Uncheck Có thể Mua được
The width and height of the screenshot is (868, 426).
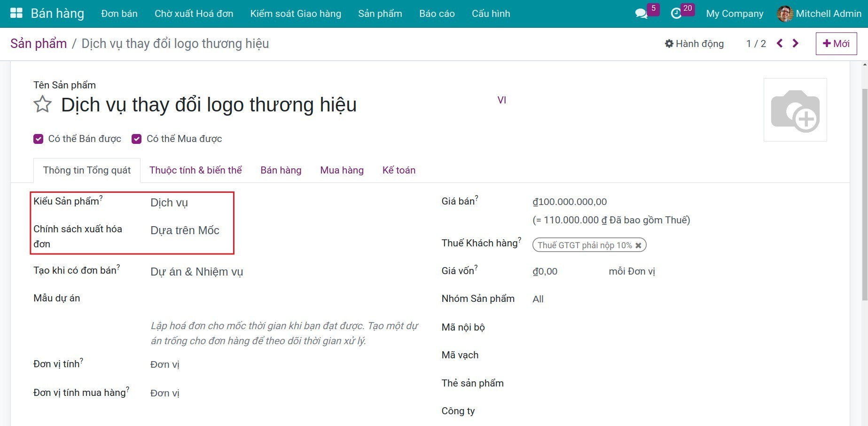[x=136, y=139]
